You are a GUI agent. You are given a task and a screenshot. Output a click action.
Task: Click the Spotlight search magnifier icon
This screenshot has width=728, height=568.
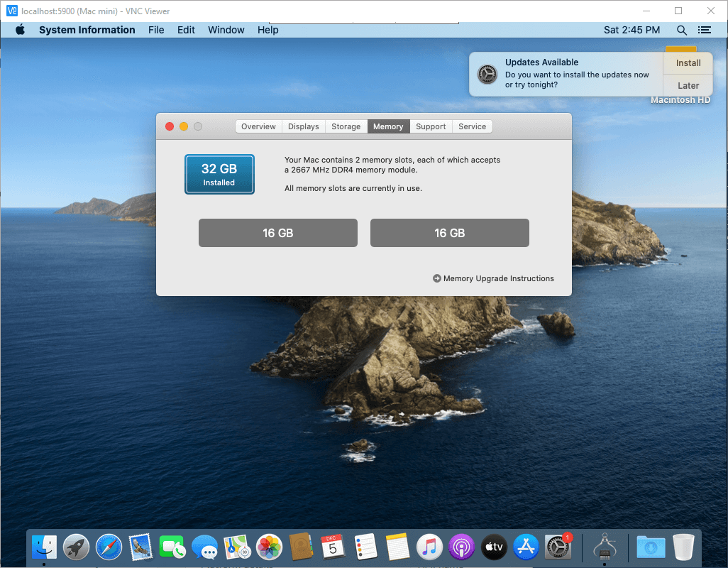(x=682, y=30)
